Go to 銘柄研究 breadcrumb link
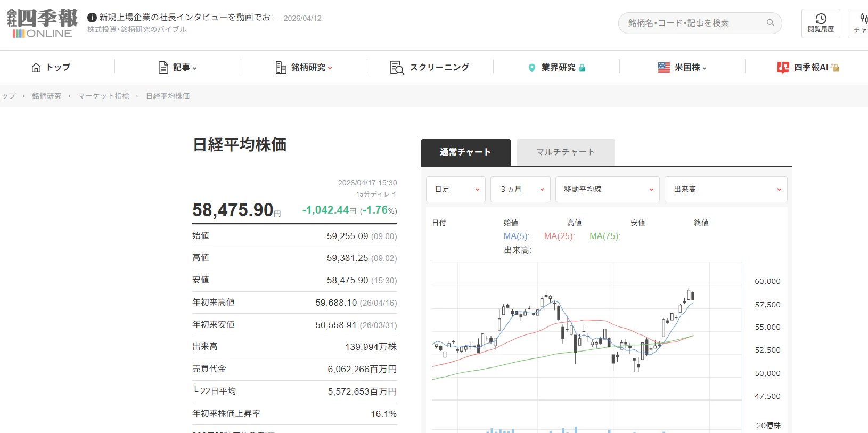The height and width of the screenshot is (433, 868). tap(47, 96)
